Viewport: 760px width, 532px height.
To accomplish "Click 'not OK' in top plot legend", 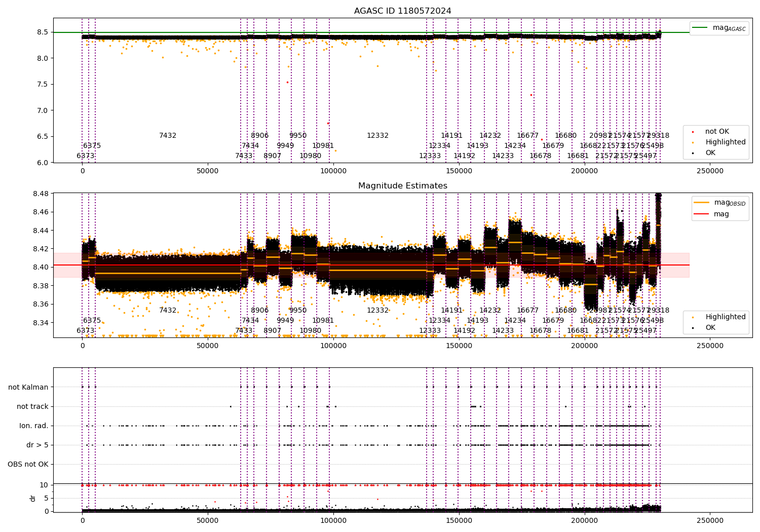I will tap(709, 132).
